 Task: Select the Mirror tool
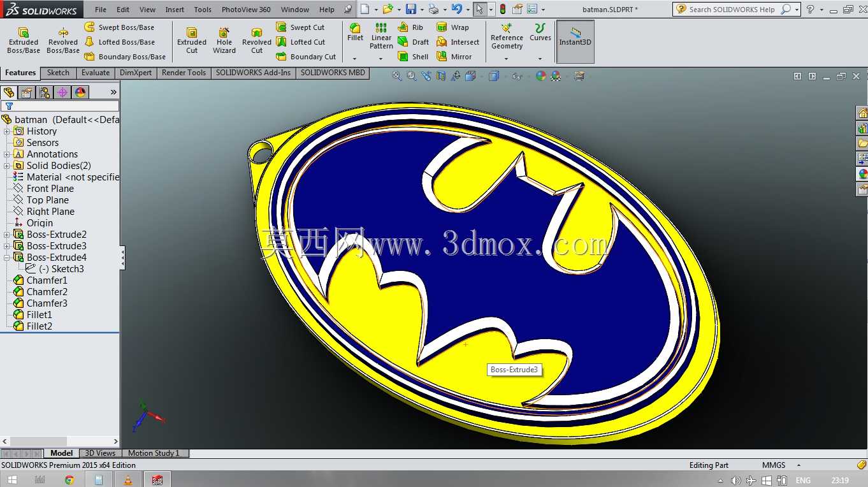(454, 57)
